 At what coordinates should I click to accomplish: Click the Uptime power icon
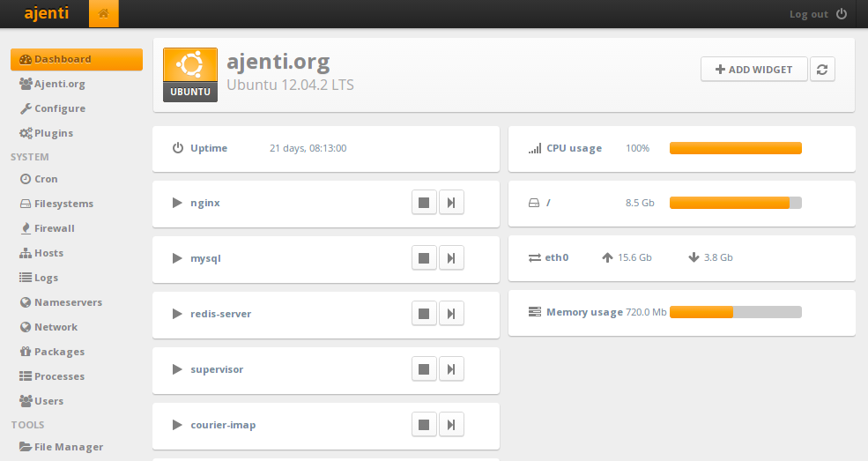pyautogui.click(x=178, y=148)
